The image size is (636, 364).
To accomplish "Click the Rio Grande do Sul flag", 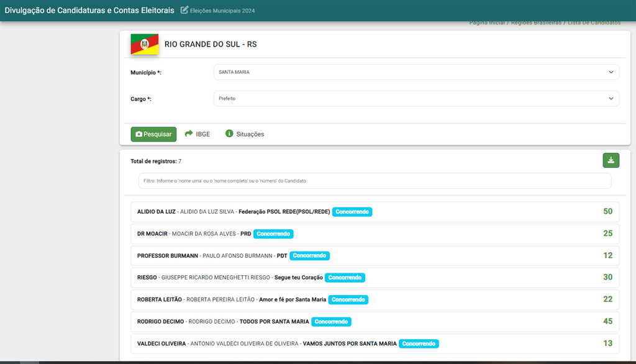I will pos(144,44).
